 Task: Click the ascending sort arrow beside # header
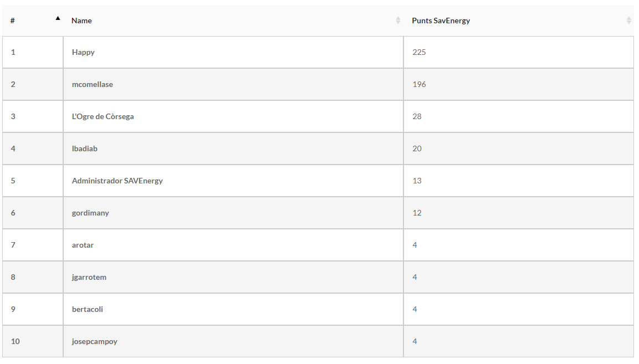pyautogui.click(x=58, y=18)
